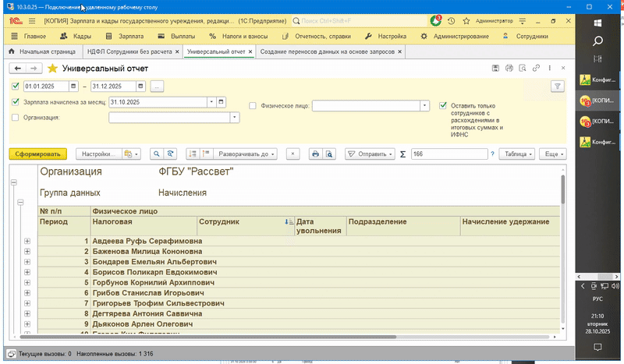The image size is (624, 364).
Task: Expand row Грибов Станислав Игорьевич
Action: (27, 293)
